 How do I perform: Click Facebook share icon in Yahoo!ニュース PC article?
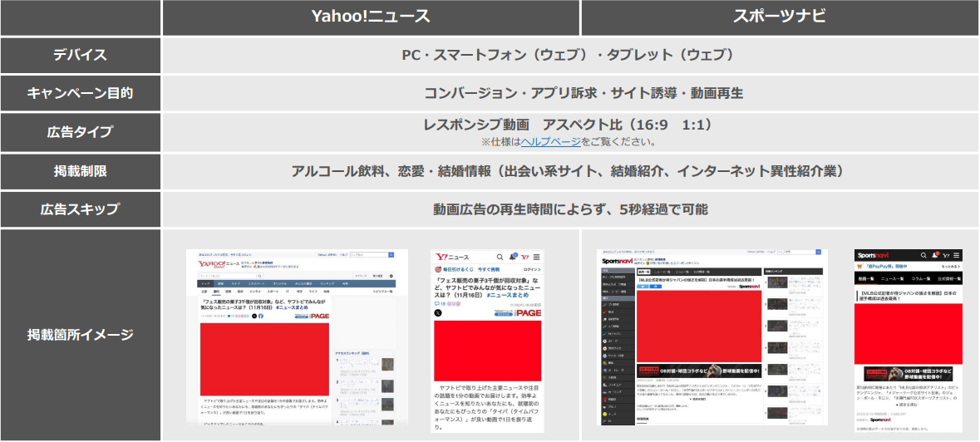click(x=261, y=316)
